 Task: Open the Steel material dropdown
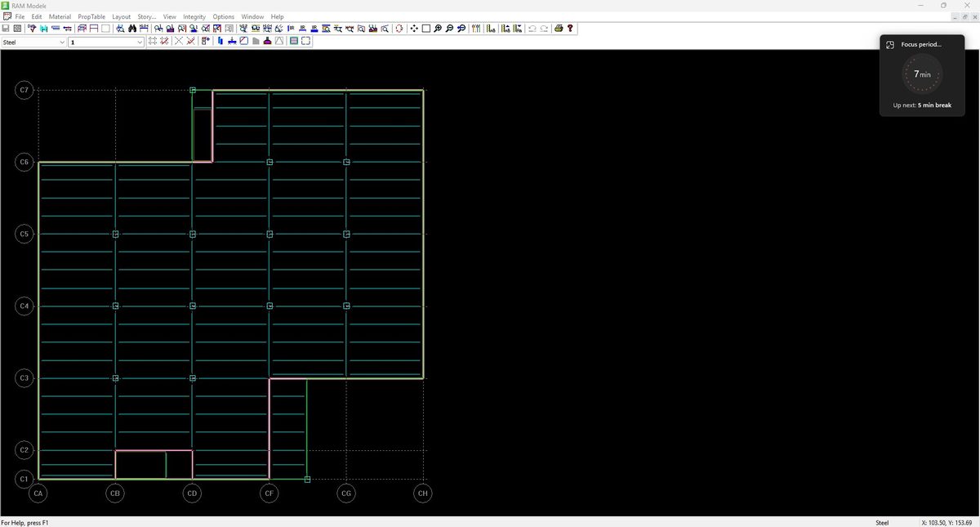[x=61, y=42]
